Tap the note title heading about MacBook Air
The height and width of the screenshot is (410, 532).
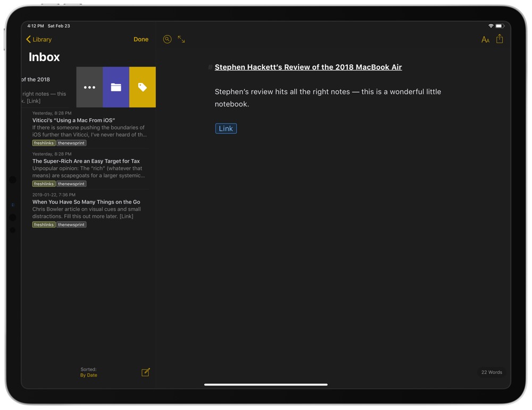(308, 67)
